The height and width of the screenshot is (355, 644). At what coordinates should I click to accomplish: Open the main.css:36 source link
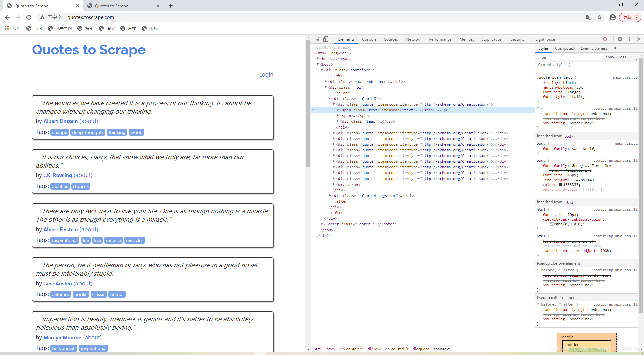click(625, 77)
